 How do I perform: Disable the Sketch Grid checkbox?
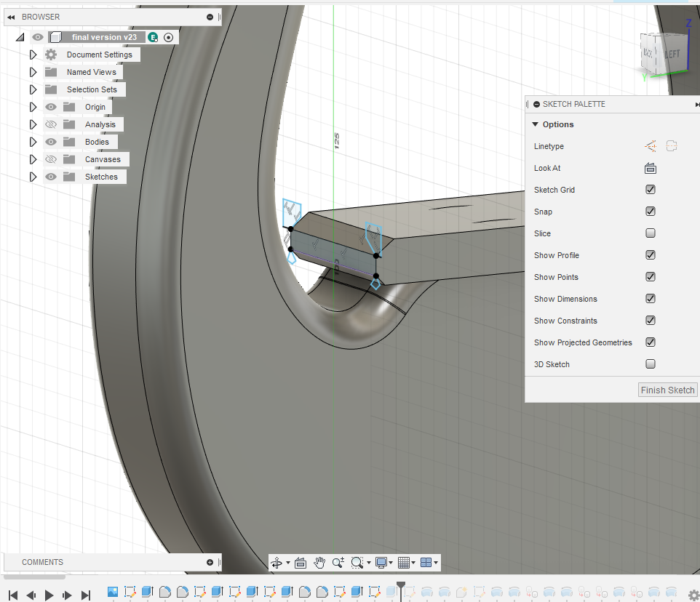pos(651,190)
